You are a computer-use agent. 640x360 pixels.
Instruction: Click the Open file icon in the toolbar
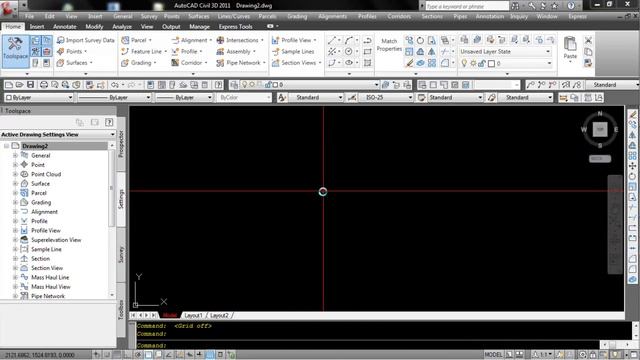19,84
